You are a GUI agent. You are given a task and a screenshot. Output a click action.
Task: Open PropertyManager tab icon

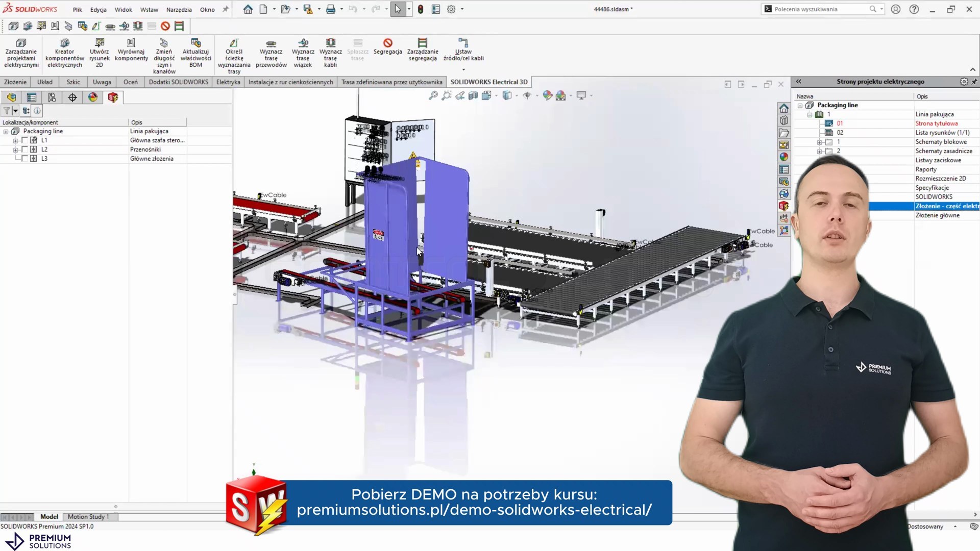point(32,97)
